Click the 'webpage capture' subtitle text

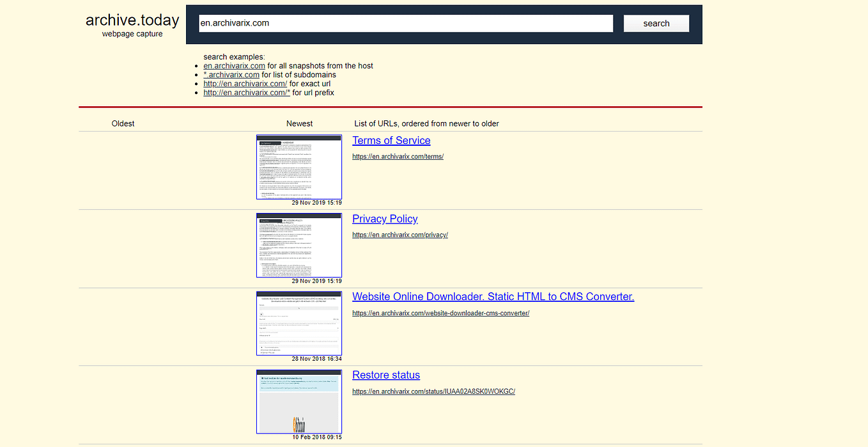click(132, 34)
